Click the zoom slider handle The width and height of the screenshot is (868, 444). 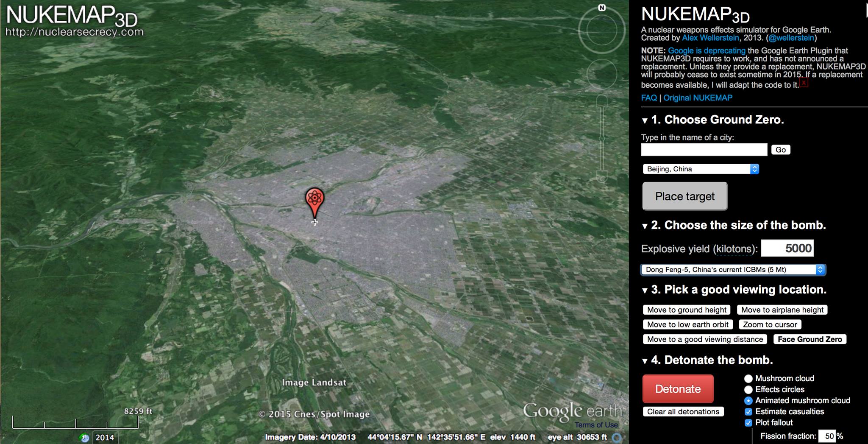pyautogui.click(x=602, y=139)
